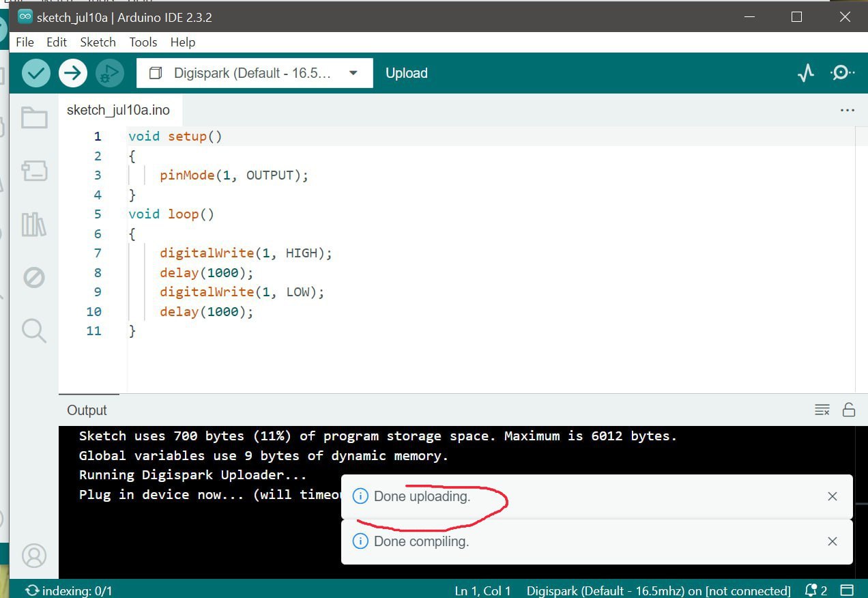Click line number 7 in the gutter

(98, 253)
